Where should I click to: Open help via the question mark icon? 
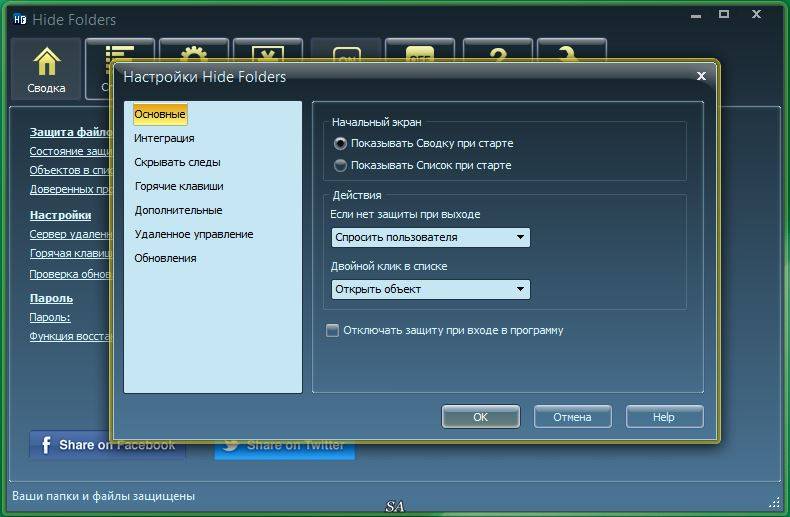pos(497,52)
